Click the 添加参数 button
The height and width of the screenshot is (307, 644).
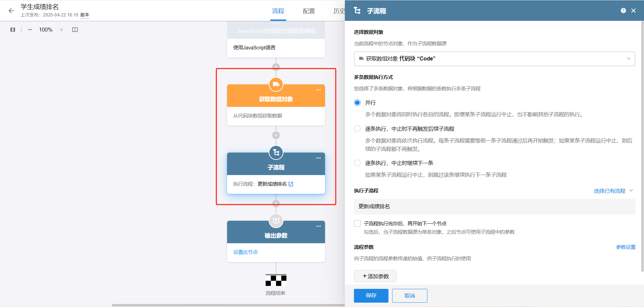pos(375,276)
